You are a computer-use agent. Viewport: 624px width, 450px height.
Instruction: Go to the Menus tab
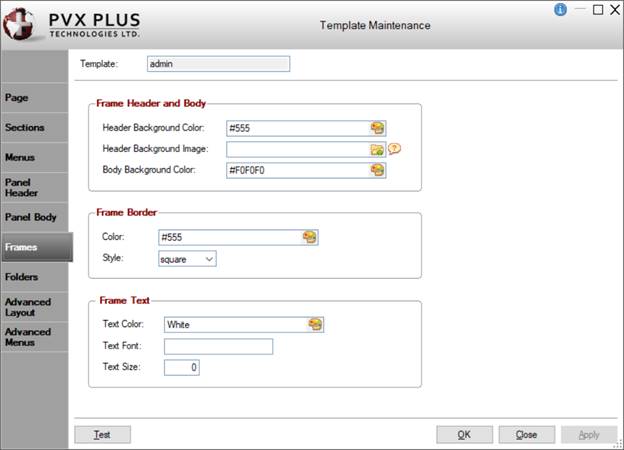point(35,157)
